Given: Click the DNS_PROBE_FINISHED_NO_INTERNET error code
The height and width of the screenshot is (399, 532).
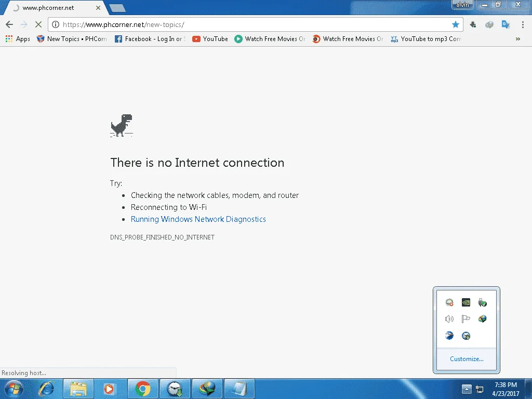Looking at the screenshot, I should click(x=162, y=237).
